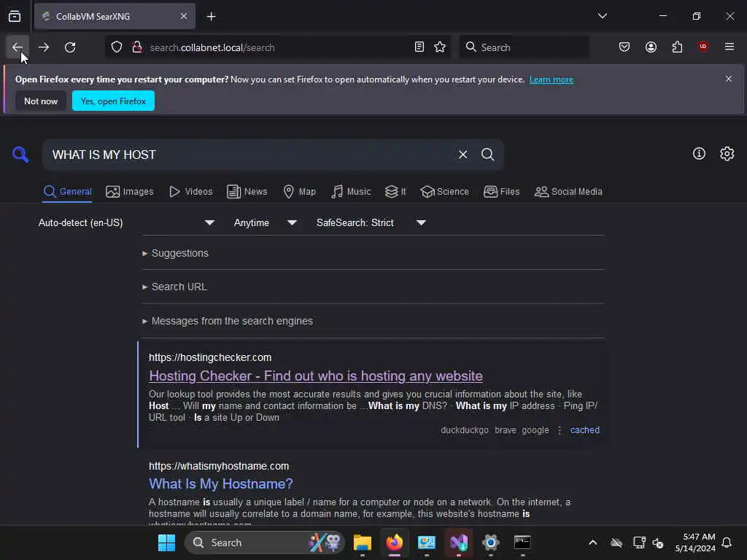Open Pocket save icon
747x560 pixels.
624,47
